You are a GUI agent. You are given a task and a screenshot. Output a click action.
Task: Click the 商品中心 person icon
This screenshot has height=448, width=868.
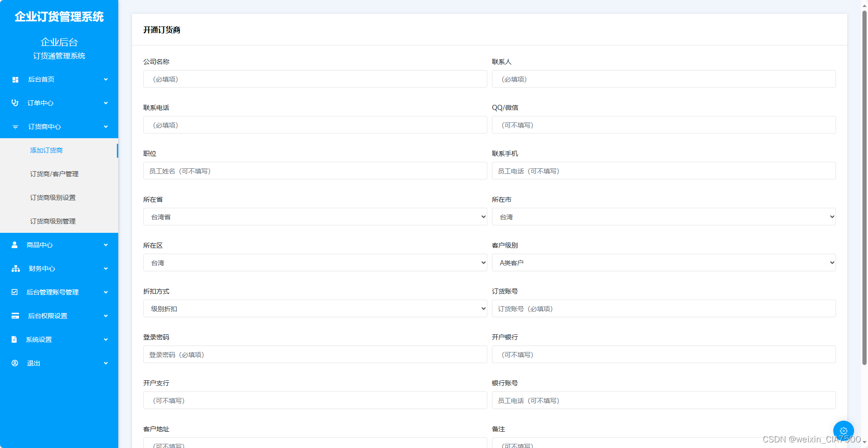tap(14, 245)
